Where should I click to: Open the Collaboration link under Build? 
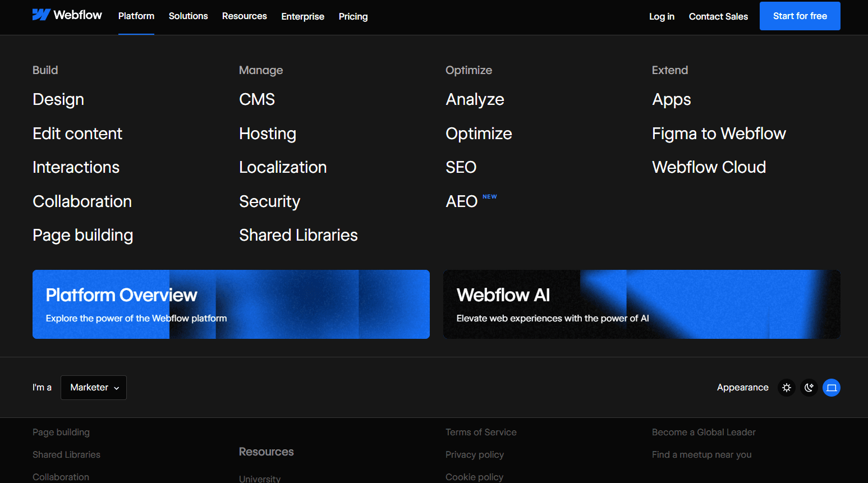click(x=82, y=201)
